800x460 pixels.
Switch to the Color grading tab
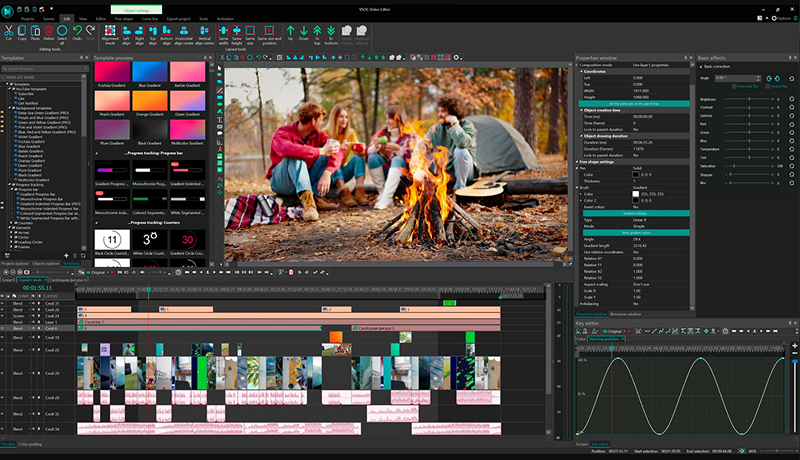(30, 443)
